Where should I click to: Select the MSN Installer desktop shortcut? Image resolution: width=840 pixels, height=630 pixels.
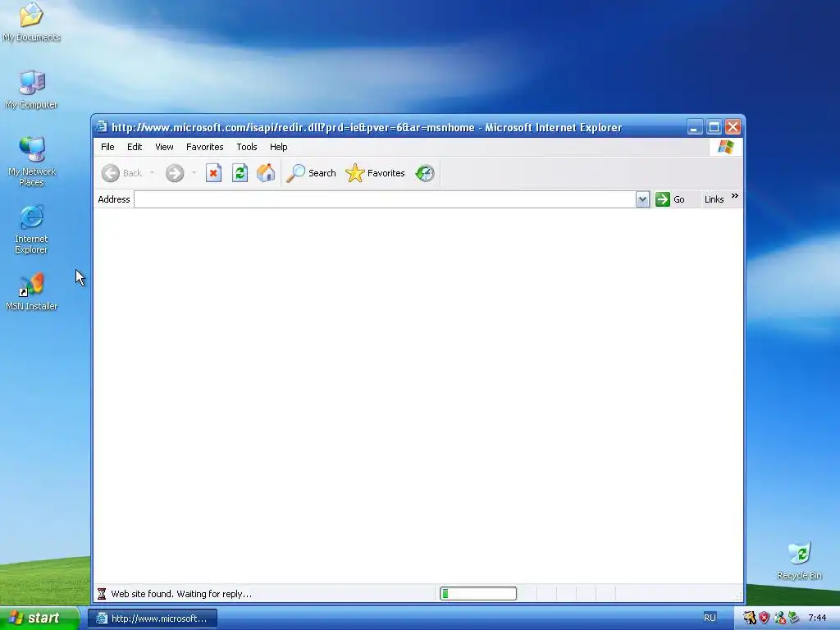tap(32, 292)
